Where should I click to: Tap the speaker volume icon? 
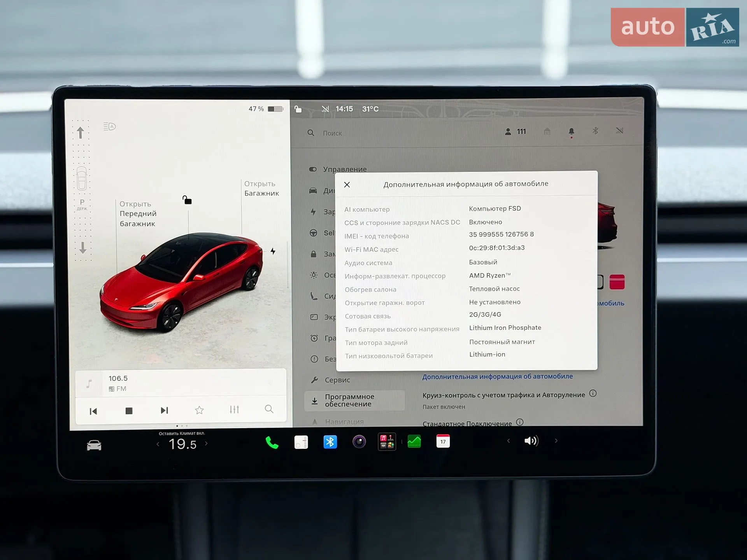point(531,441)
